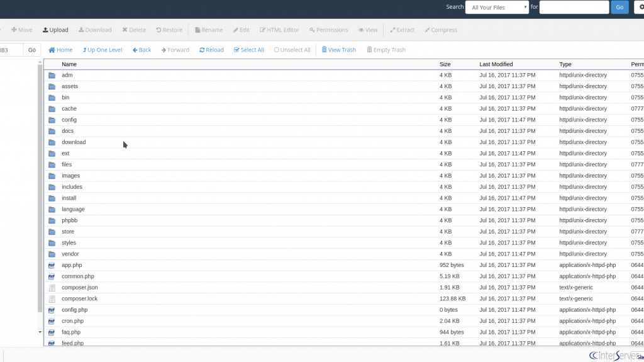Select the adm folder icon
644x362 pixels.
pyautogui.click(x=52, y=76)
